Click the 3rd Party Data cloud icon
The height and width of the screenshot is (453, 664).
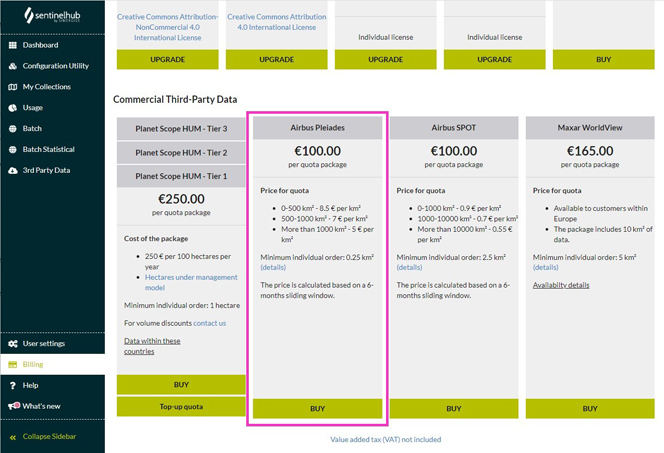[13, 170]
